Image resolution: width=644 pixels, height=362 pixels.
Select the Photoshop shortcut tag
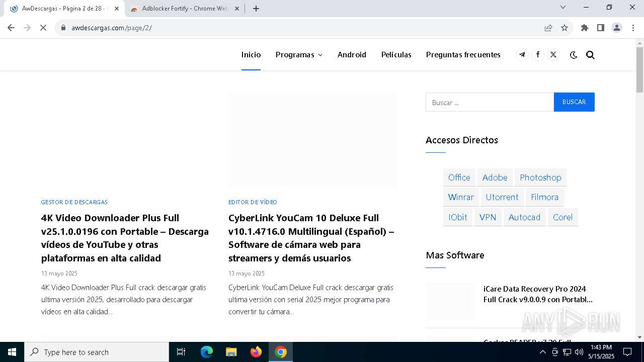pos(540,177)
